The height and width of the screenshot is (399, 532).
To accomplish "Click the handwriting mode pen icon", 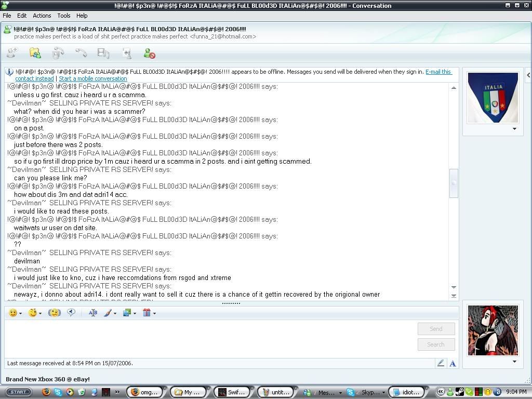I will coord(441,364).
